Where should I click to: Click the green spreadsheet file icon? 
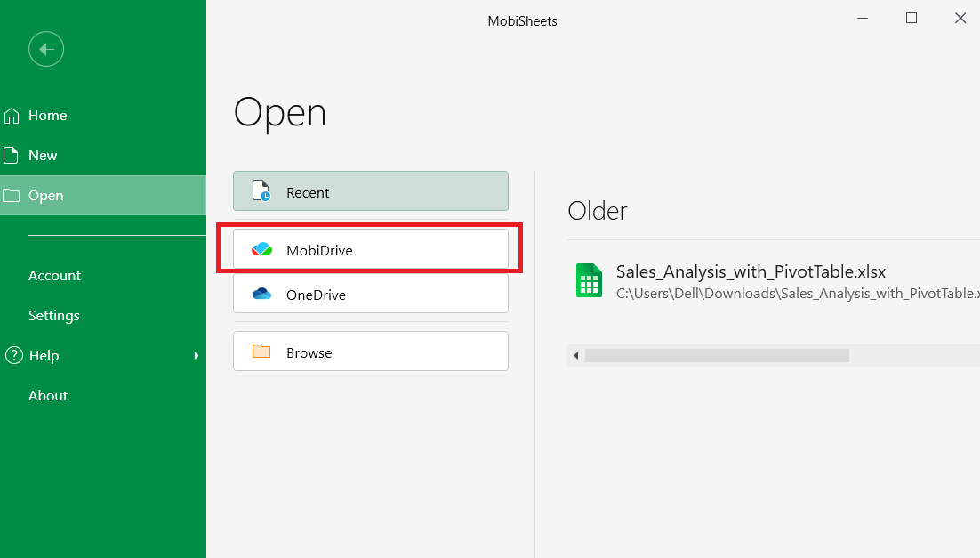coord(589,280)
